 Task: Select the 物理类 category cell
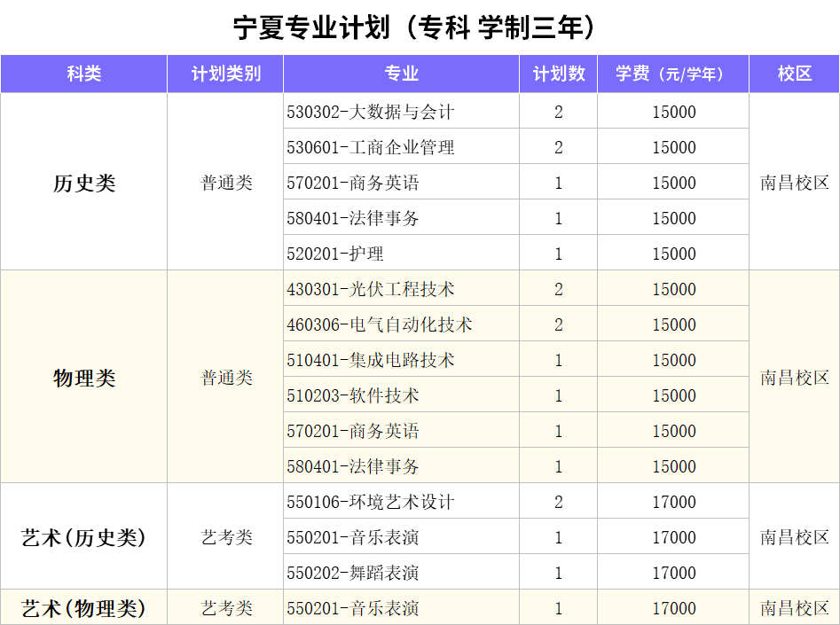tap(84, 378)
